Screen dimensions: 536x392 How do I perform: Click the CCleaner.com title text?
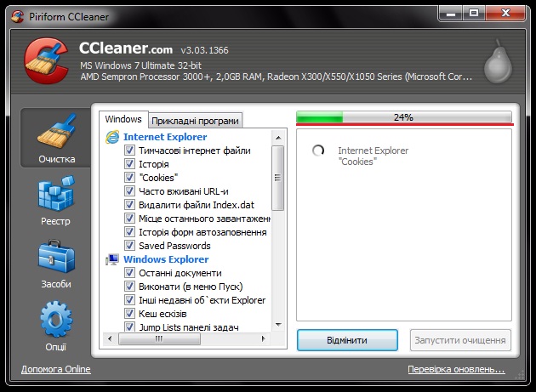126,48
